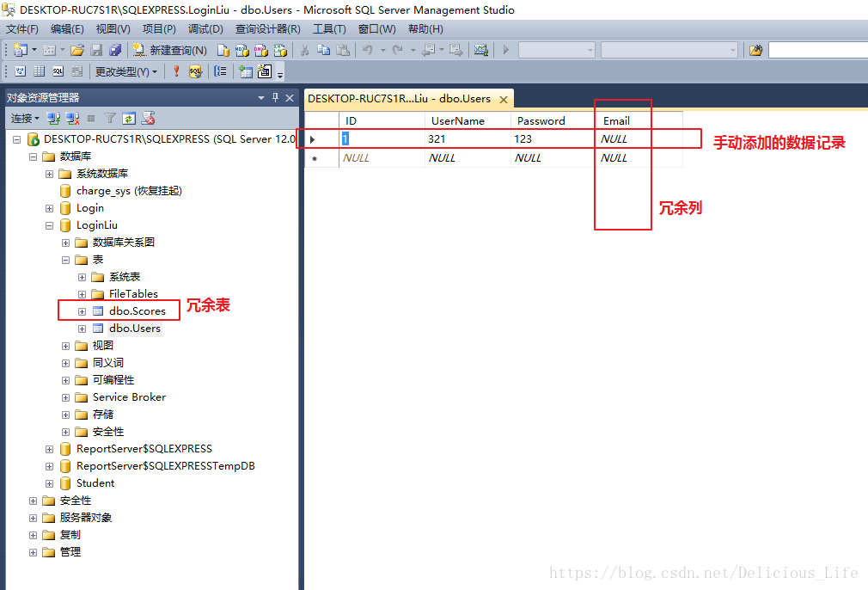Show the Results pane icon
The width and height of the screenshot is (868, 590).
(77, 71)
